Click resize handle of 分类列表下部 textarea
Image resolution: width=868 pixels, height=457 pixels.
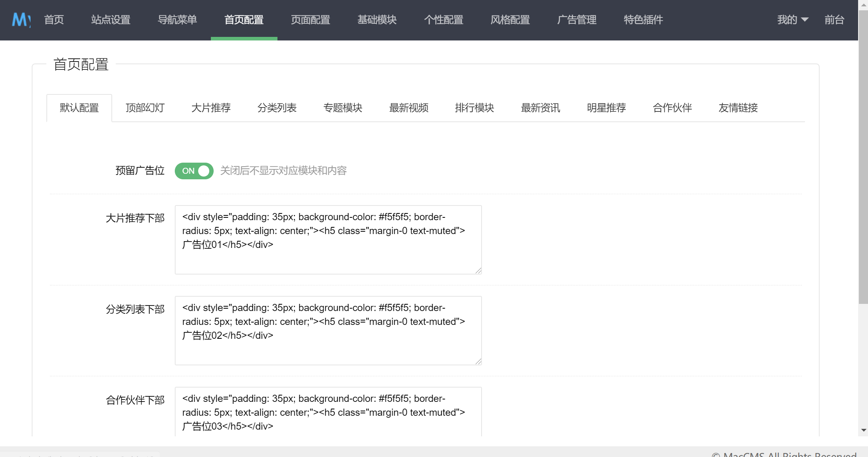coord(478,361)
